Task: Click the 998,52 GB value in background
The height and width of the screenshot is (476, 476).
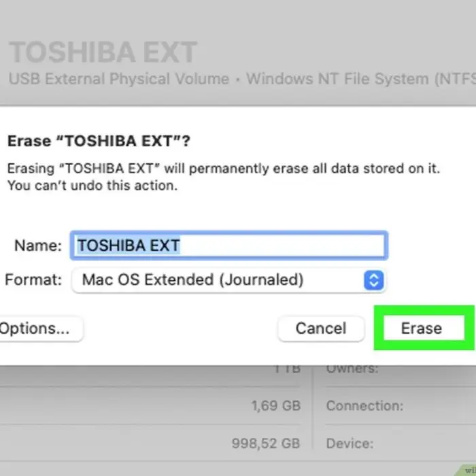Action: [266, 443]
